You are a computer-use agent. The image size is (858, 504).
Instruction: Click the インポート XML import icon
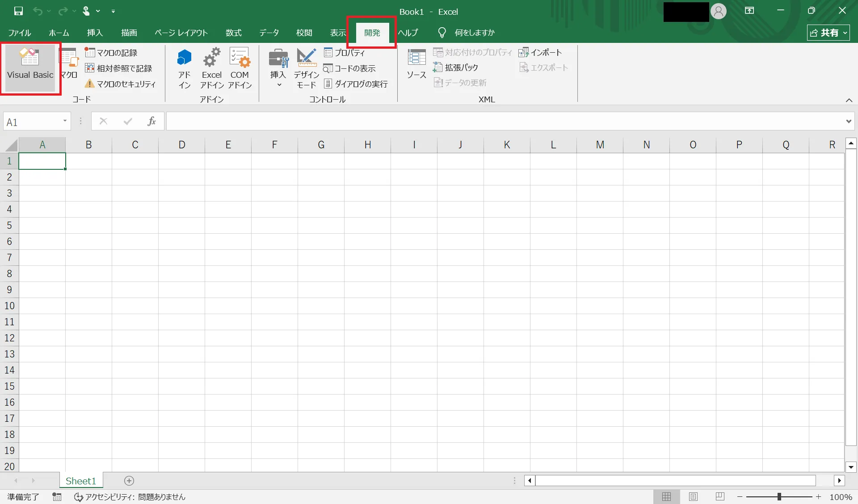524,53
